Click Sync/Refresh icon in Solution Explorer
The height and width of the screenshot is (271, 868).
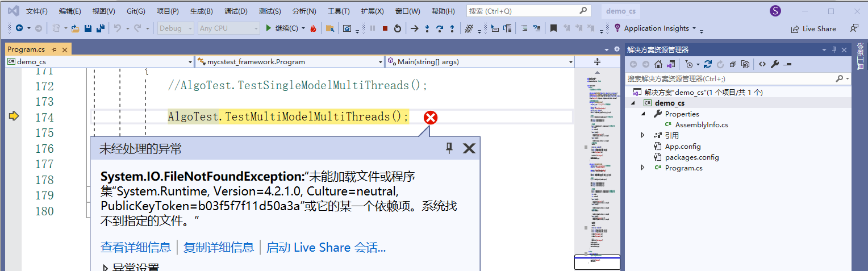[x=707, y=64]
